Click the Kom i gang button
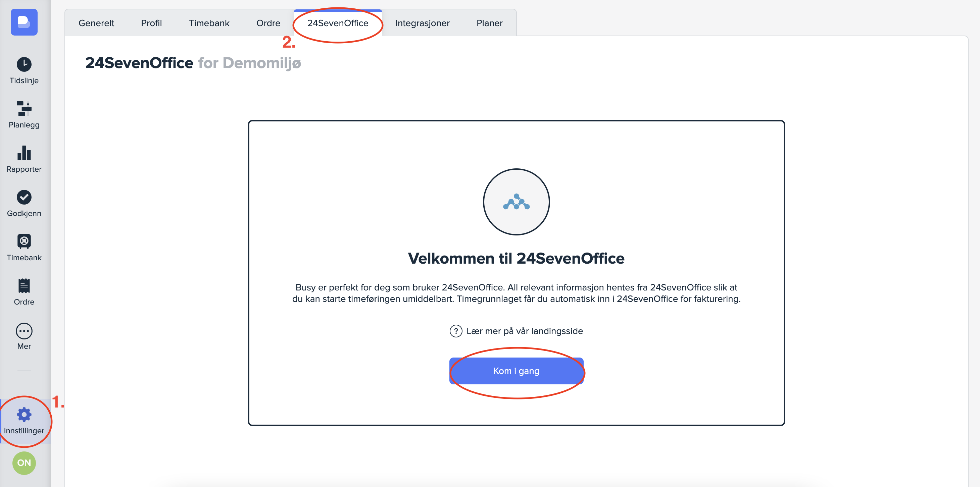This screenshot has height=487, width=980. pyautogui.click(x=516, y=371)
